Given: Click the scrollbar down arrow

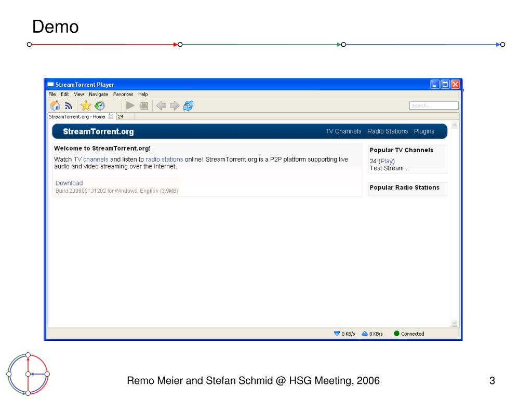Looking at the screenshot, I should pyautogui.click(x=455, y=323).
